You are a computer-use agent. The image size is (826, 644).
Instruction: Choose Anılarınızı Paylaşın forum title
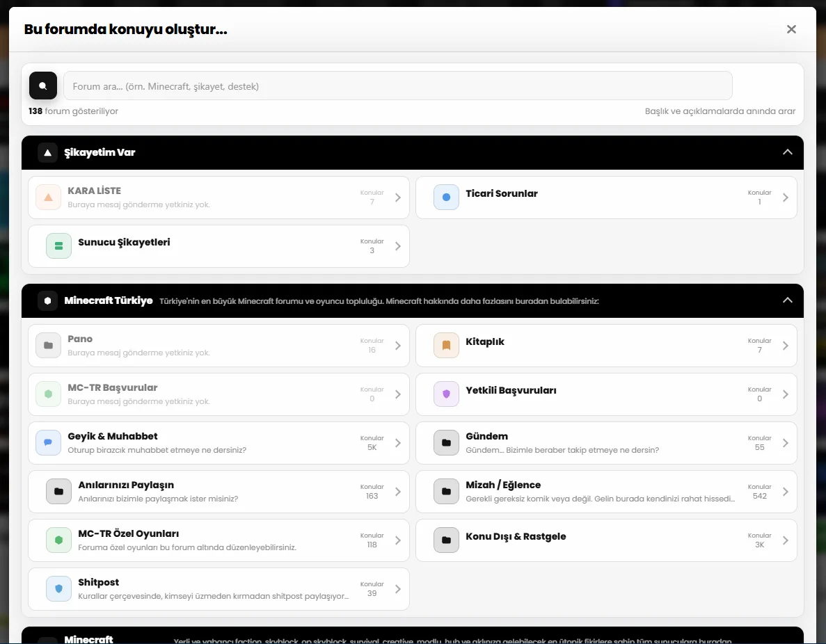(126, 485)
